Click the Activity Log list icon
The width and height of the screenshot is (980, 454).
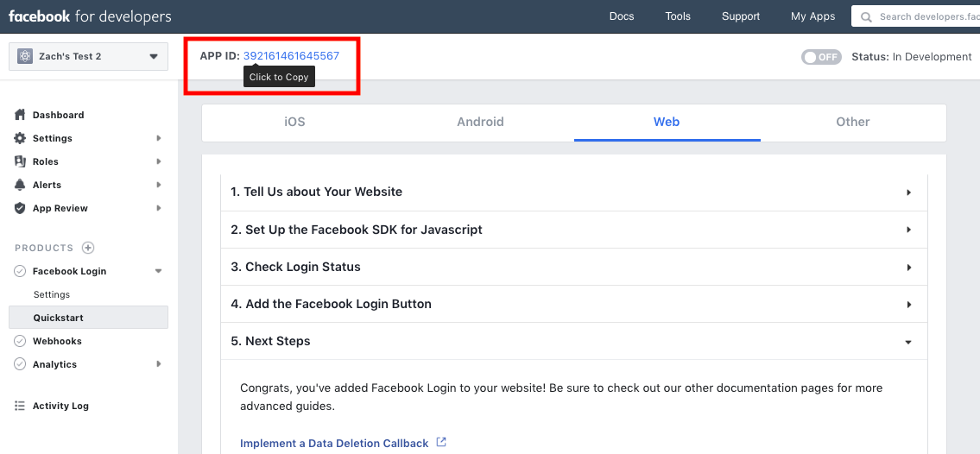(x=20, y=406)
